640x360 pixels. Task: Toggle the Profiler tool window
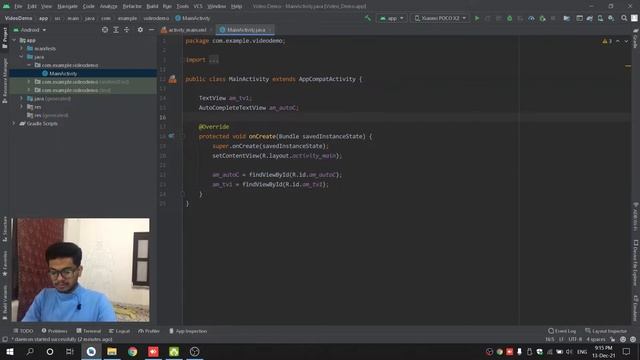point(149,331)
